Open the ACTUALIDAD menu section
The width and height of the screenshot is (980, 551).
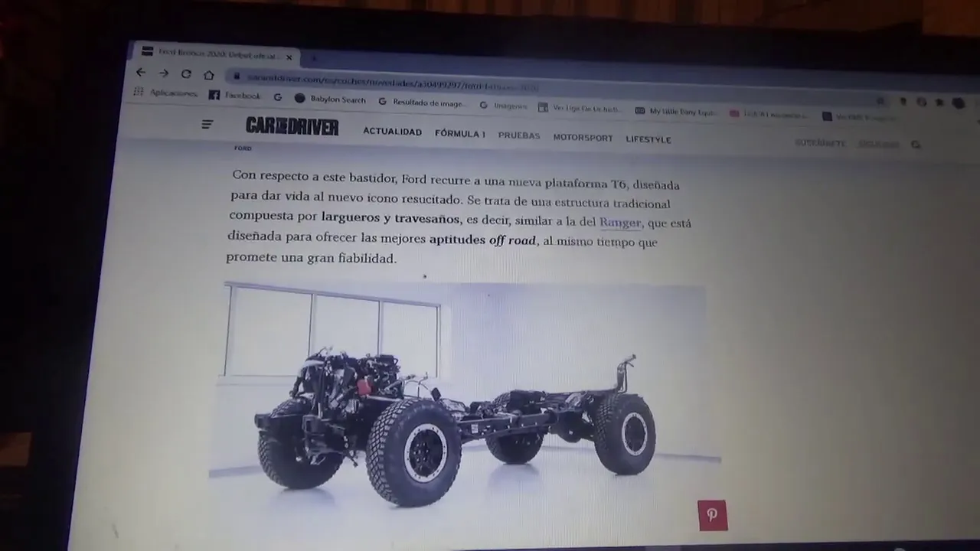tap(392, 132)
